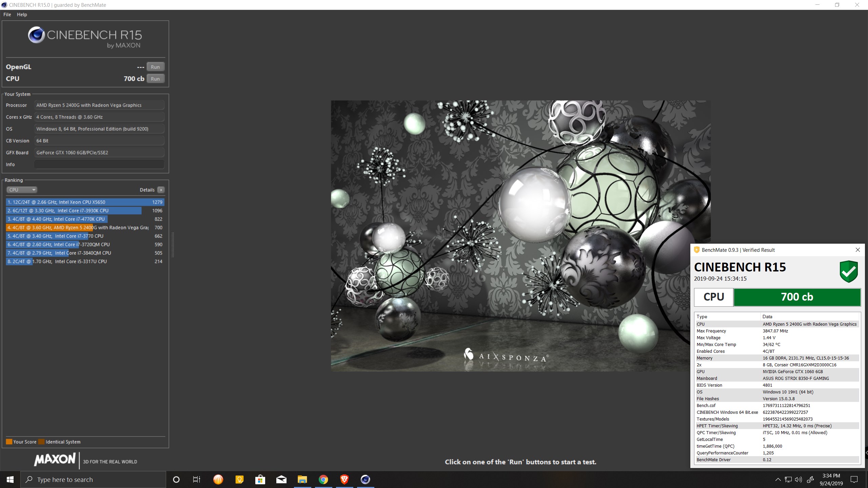
Task: Click the side panel splitter handle
Action: pos(173,245)
